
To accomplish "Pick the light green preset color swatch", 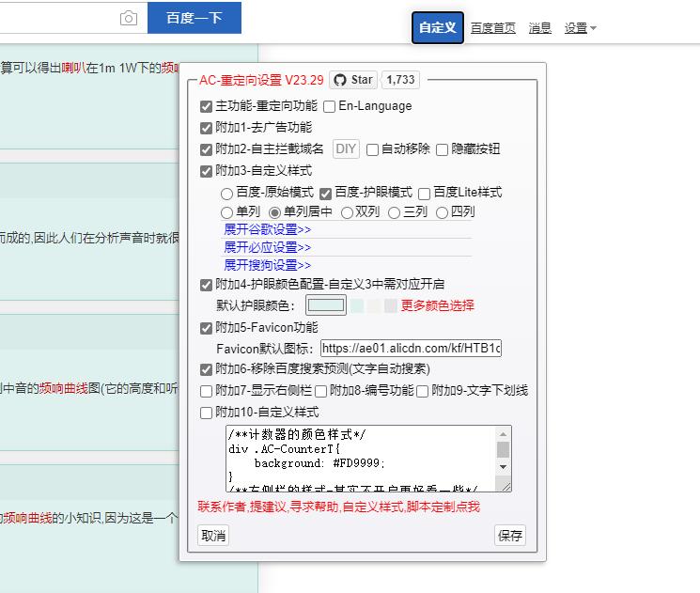I will [x=357, y=305].
